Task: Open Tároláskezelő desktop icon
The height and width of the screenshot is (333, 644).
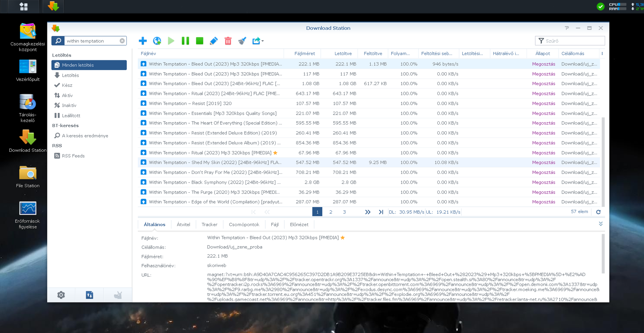Action: pos(28,109)
